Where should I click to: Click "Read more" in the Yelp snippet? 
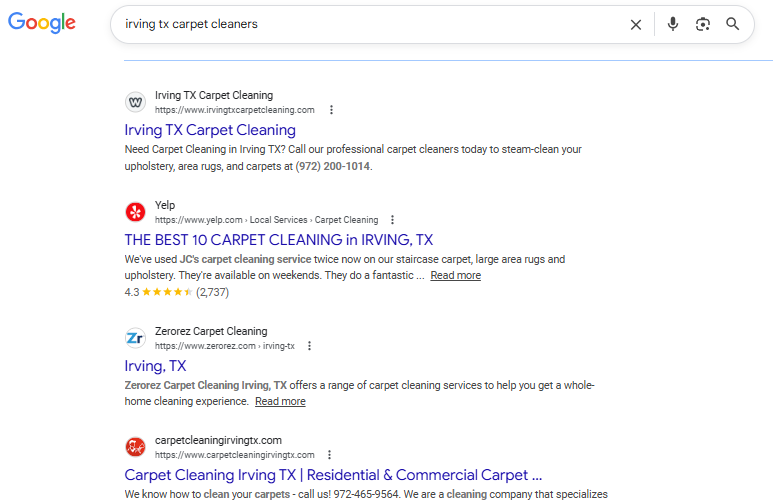455,276
